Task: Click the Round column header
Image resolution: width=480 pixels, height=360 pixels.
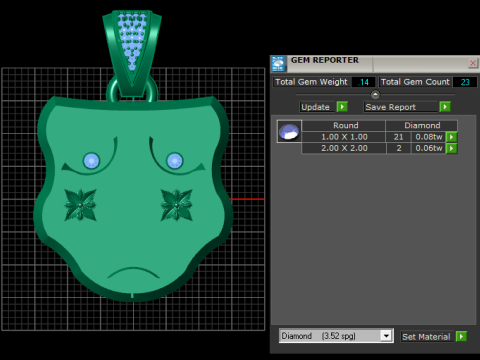Action: pyautogui.click(x=344, y=125)
